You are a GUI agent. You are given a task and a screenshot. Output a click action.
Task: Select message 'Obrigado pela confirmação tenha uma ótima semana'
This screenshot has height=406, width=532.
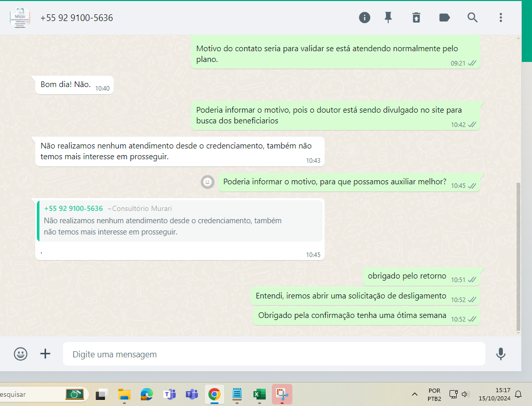pyautogui.click(x=367, y=316)
